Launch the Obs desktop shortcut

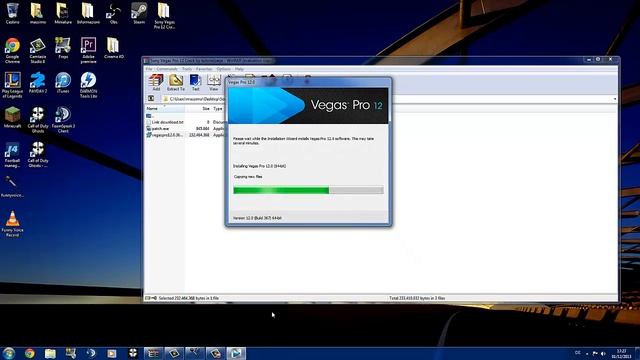[113, 13]
